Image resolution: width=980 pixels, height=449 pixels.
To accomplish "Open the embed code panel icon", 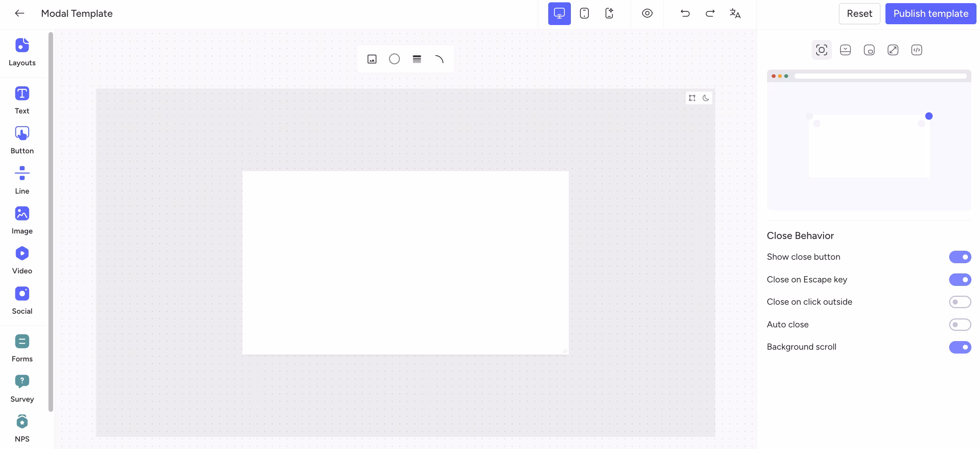I will tap(917, 50).
